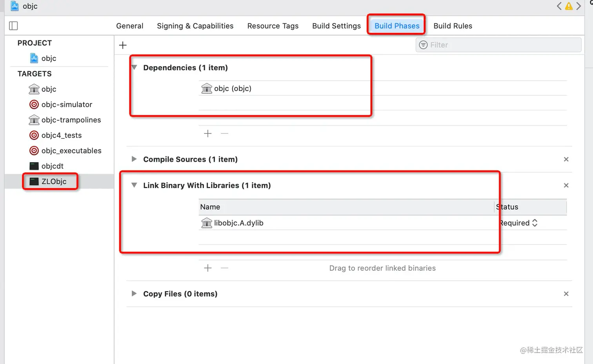Click the Compile Sources (1 item) heading

[191, 159]
